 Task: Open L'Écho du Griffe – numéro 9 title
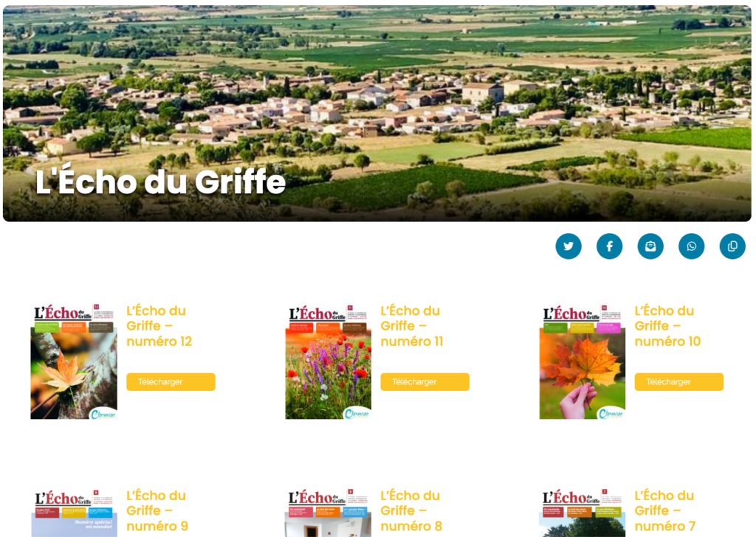pos(157,510)
